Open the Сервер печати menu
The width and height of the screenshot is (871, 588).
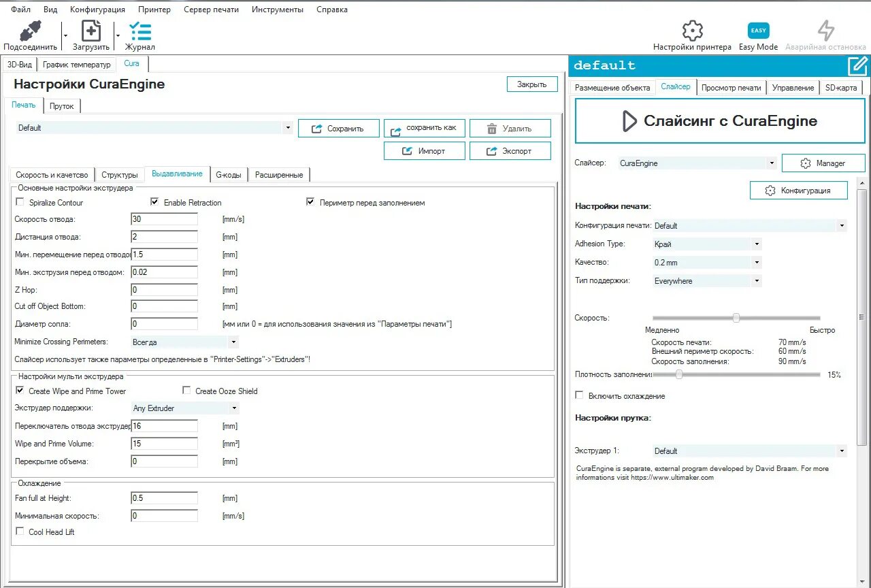pyautogui.click(x=211, y=10)
